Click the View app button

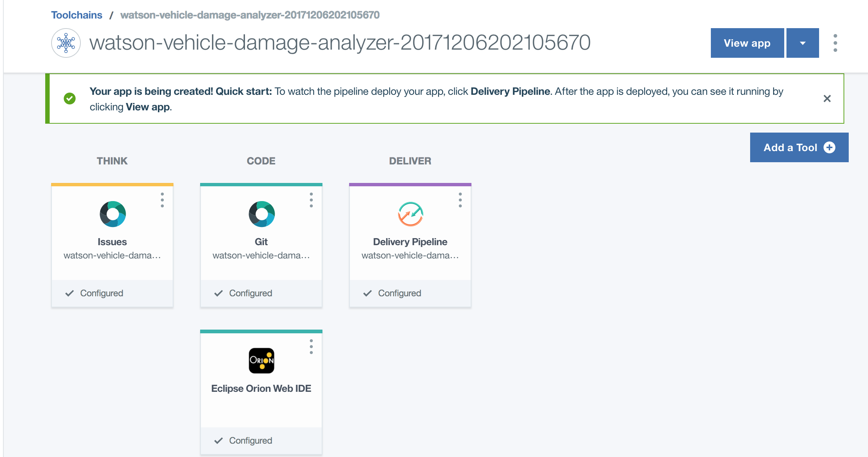coord(747,43)
